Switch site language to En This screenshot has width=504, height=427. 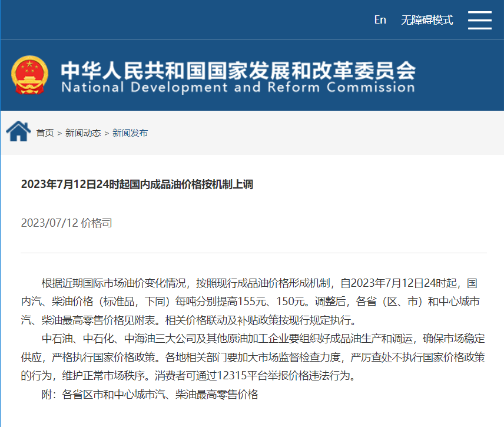point(380,20)
